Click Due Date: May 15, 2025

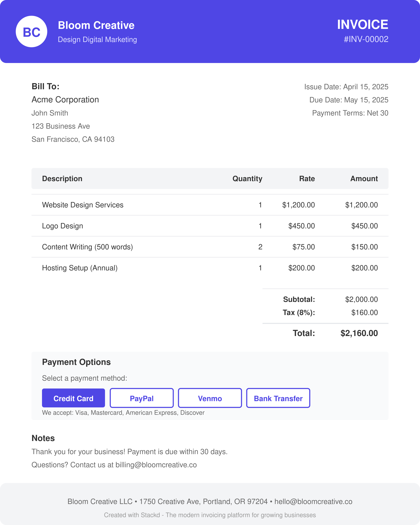point(349,100)
